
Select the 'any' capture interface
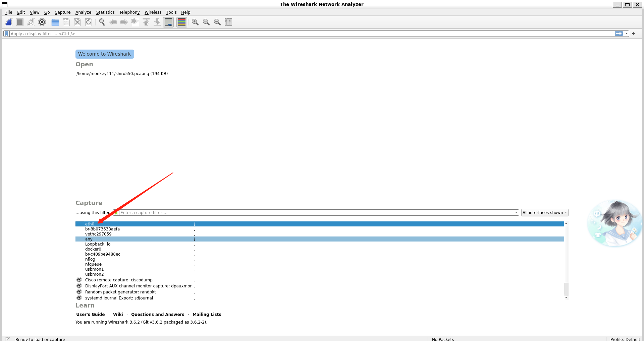[x=89, y=239]
